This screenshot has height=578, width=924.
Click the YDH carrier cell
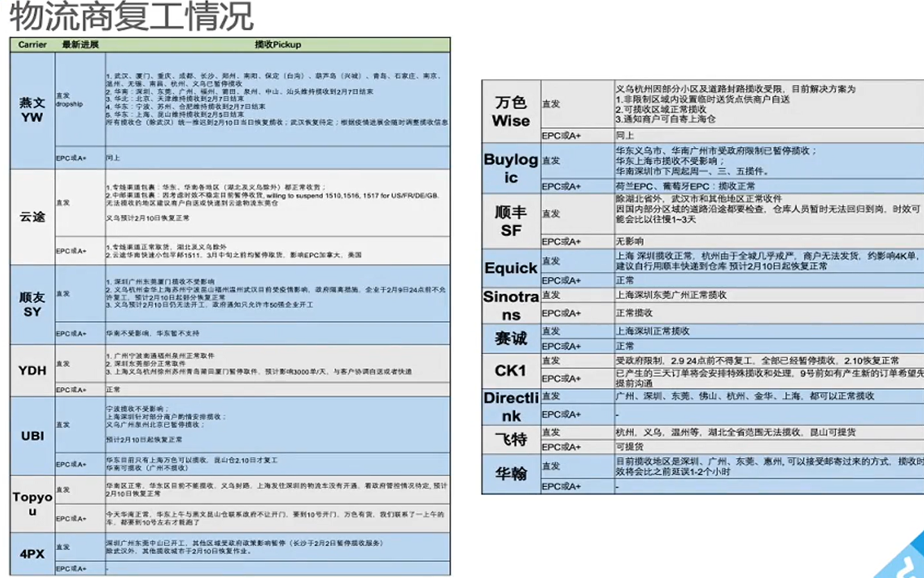click(32, 370)
